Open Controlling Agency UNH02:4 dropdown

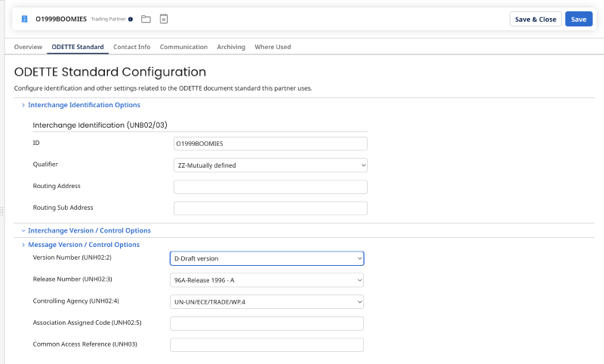coord(267,302)
